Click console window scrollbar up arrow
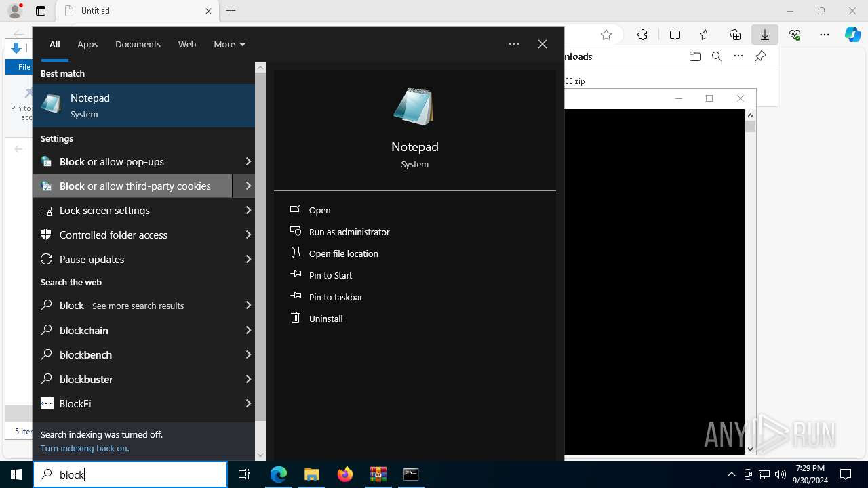This screenshot has height=488, width=868. point(750,115)
